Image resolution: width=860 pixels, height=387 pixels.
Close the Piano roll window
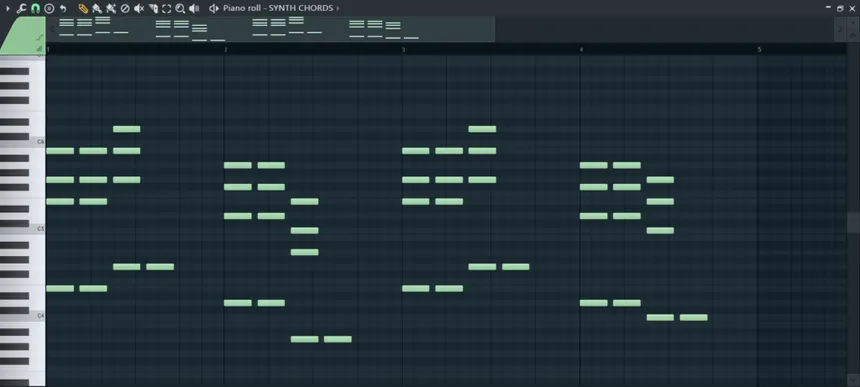(852, 8)
